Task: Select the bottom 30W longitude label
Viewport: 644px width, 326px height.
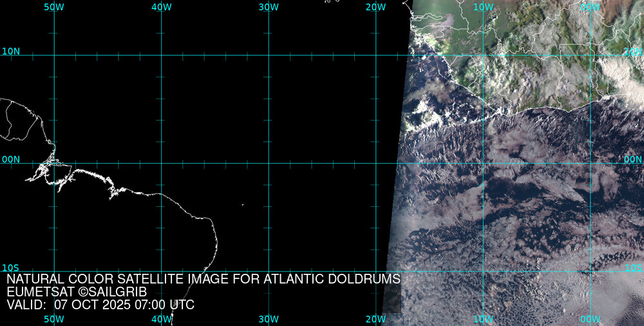Action: (269, 319)
